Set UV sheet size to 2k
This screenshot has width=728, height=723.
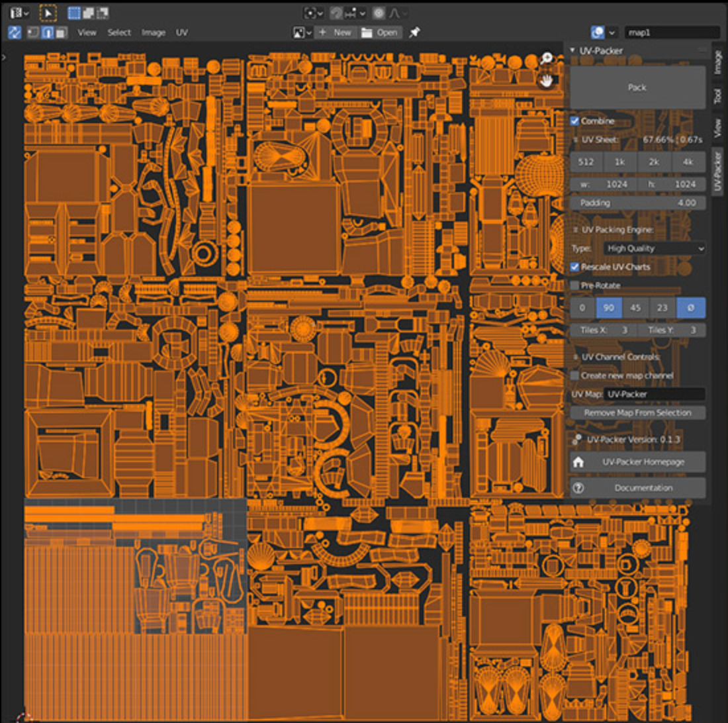point(654,162)
